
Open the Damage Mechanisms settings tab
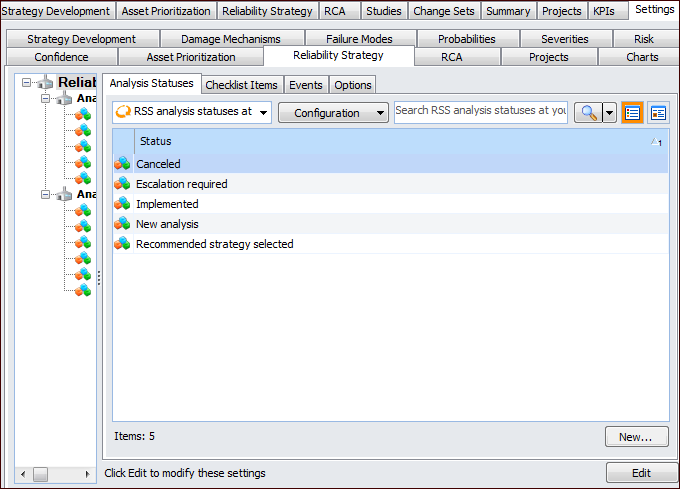pyautogui.click(x=231, y=39)
